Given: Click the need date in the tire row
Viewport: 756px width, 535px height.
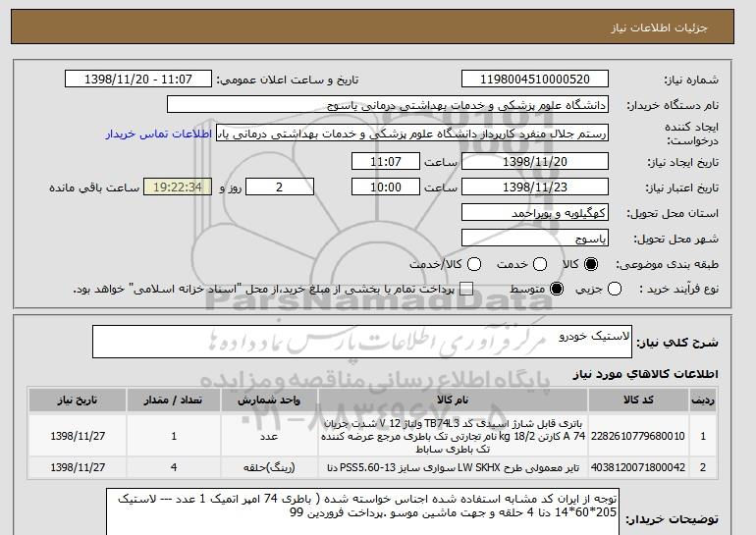Looking at the screenshot, I should pyautogui.click(x=78, y=467).
